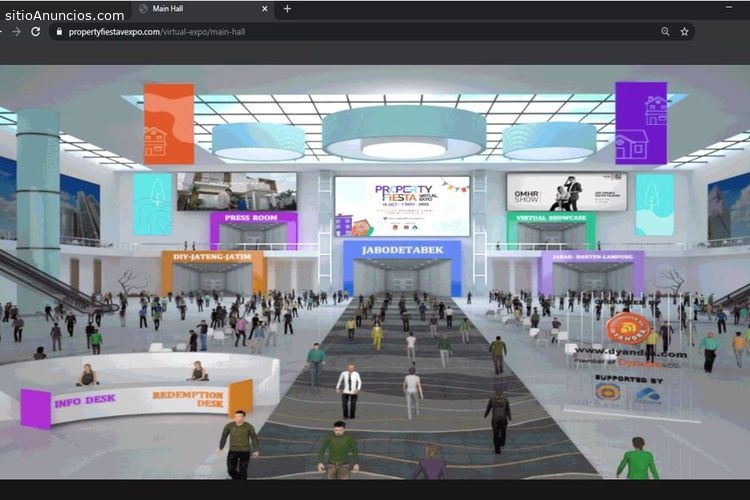The width and height of the screenshot is (750, 500).
Task: Close the Main Hall tab
Action: pyautogui.click(x=265, y=9)
